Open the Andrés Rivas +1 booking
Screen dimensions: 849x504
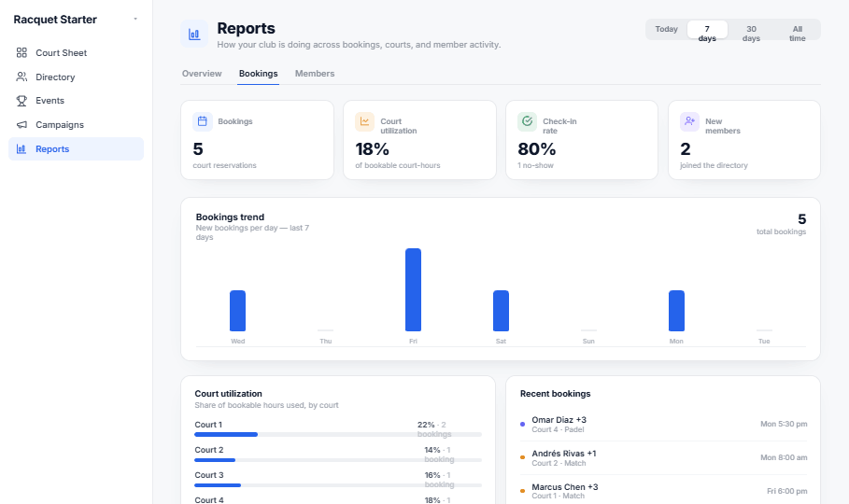(663, 458)
